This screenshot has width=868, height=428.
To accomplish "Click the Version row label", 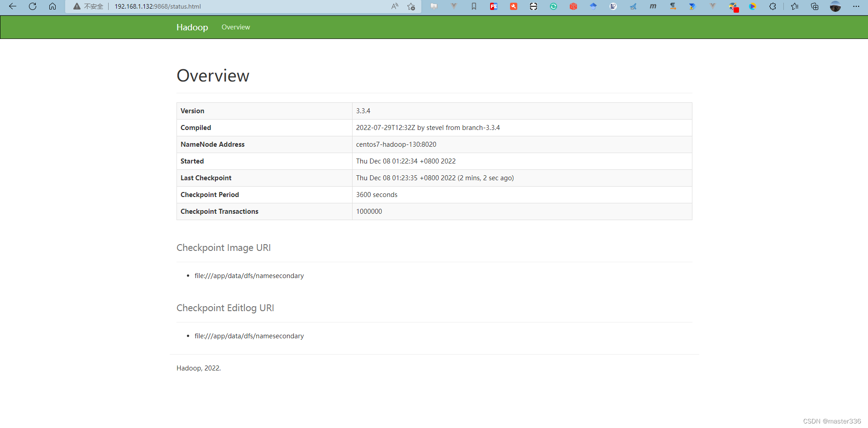I will [x=192, y=111].
